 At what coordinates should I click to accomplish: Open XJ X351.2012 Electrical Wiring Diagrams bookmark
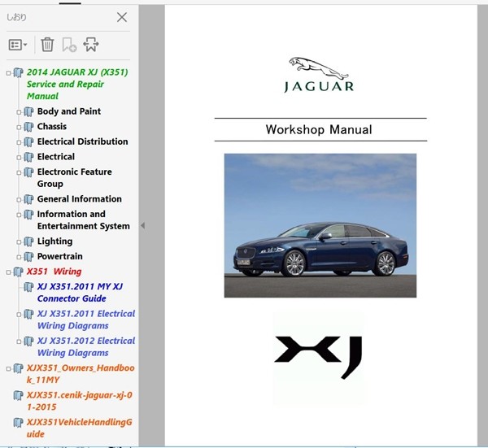coord(86,346)
